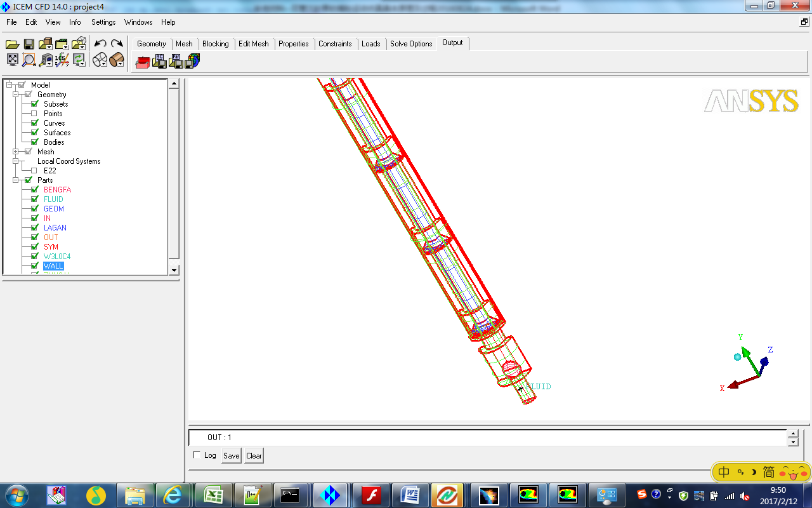Viewport: 812px width, 508px height.
Task: Open Blocking file icon
Action: [77, 44]
